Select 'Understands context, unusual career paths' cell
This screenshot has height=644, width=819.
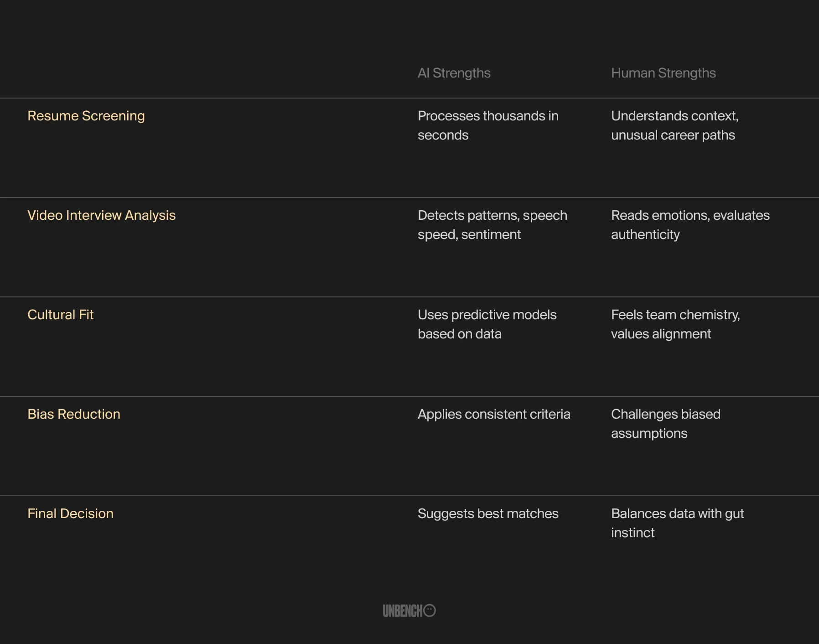(x=675, y=125)
